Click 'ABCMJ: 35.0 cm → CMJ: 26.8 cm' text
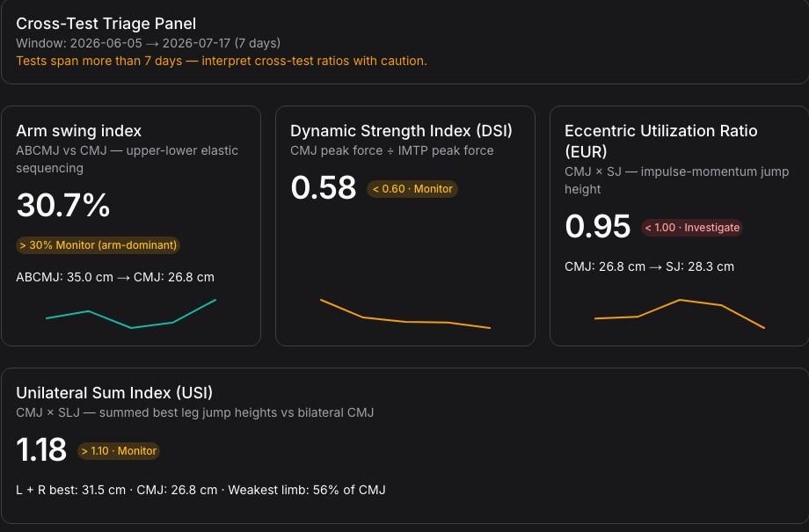This screenshot has width=809, height=532. tap(115, 277)
